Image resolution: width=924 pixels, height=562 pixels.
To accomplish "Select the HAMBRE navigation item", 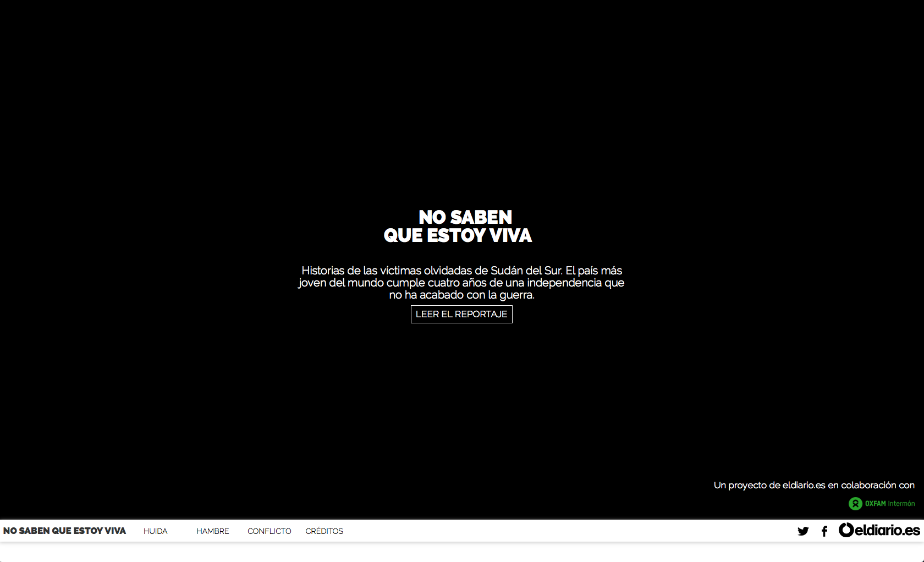I will click(213, 531).
